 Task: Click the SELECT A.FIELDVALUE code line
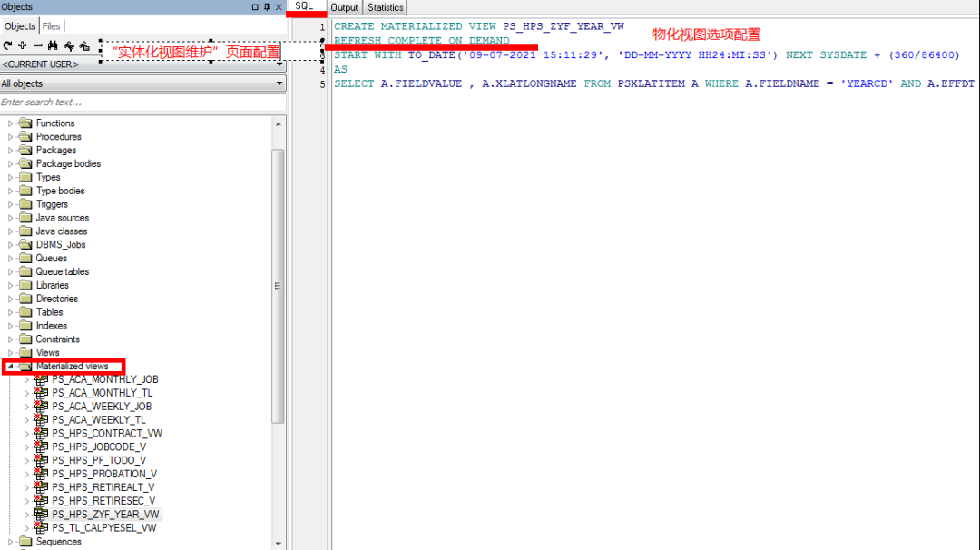[x=653, y=83]
